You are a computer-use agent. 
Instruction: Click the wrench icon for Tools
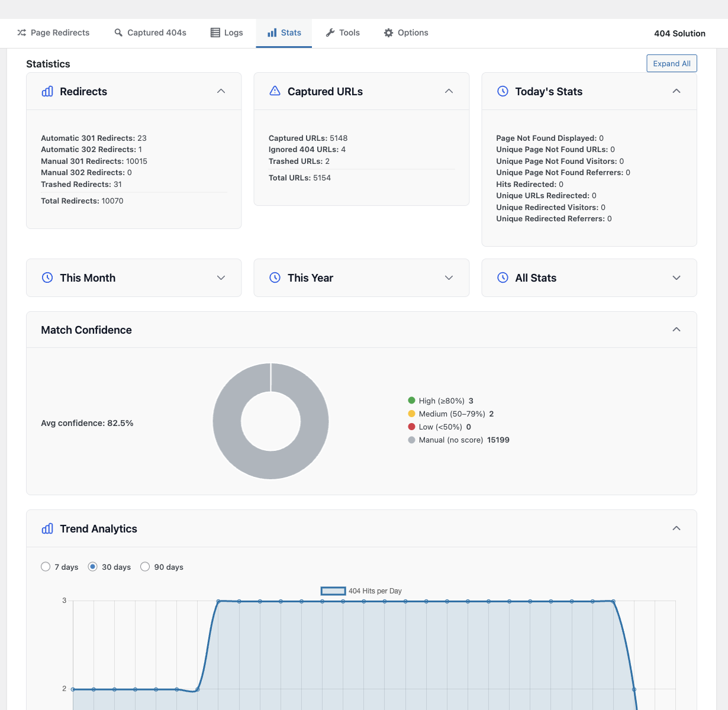pos(330,33)
